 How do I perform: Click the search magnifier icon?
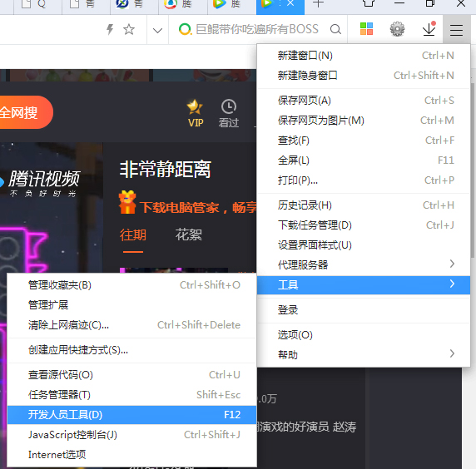point(335,29)
